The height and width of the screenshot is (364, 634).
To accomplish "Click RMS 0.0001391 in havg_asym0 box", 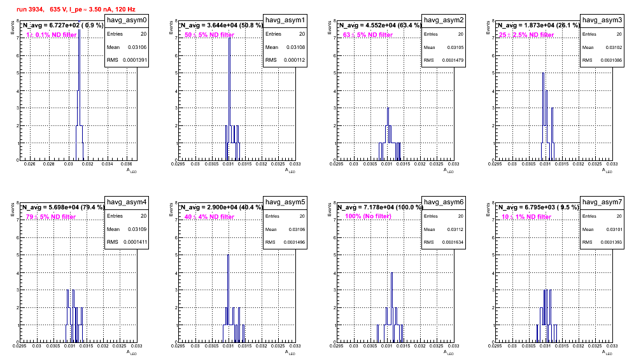I will (127, 60).
